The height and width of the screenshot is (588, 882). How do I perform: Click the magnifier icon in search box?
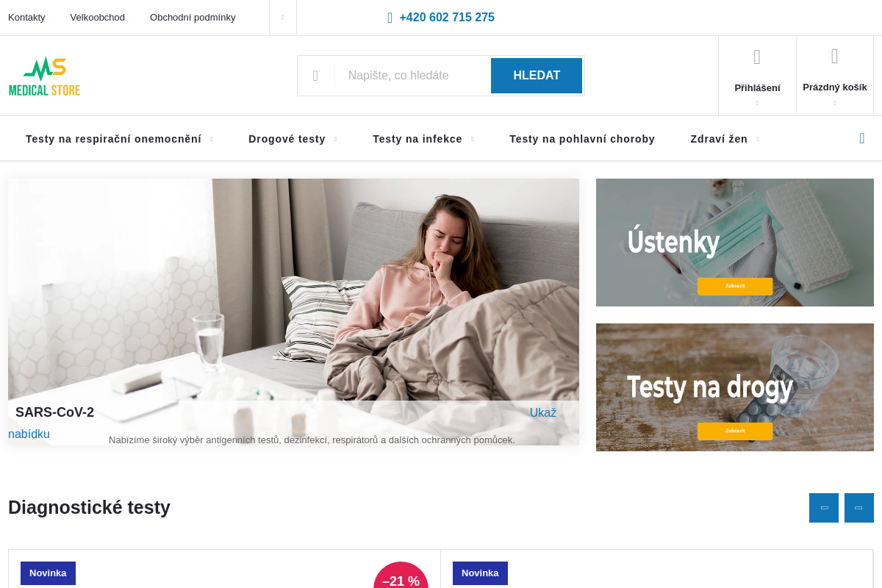pyautogui.click(x=315, y=76)
